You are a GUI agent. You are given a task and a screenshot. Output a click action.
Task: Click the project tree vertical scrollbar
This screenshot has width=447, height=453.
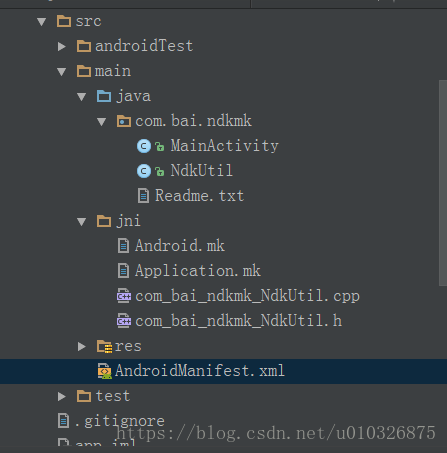tap(443, 182)
